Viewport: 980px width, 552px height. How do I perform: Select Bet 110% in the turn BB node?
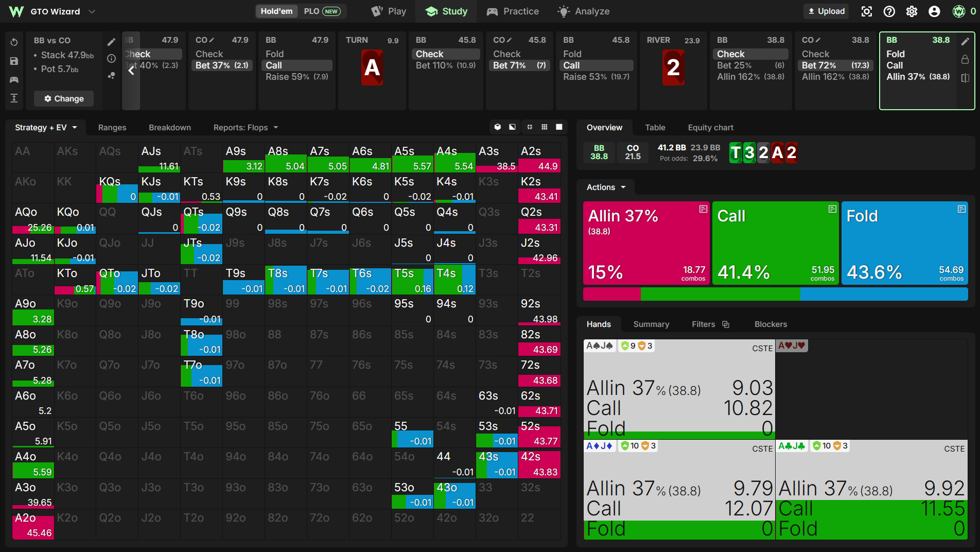point(446,65)
